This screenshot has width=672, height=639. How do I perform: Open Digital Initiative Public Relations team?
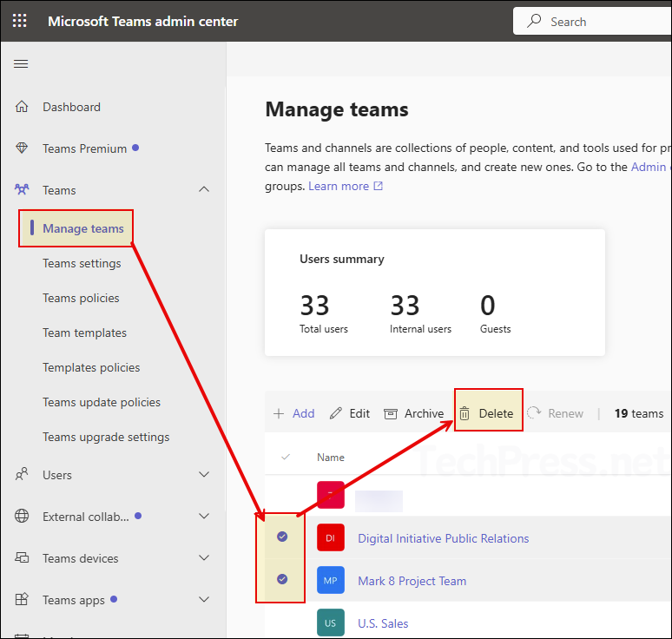click(x=443, y=538)
